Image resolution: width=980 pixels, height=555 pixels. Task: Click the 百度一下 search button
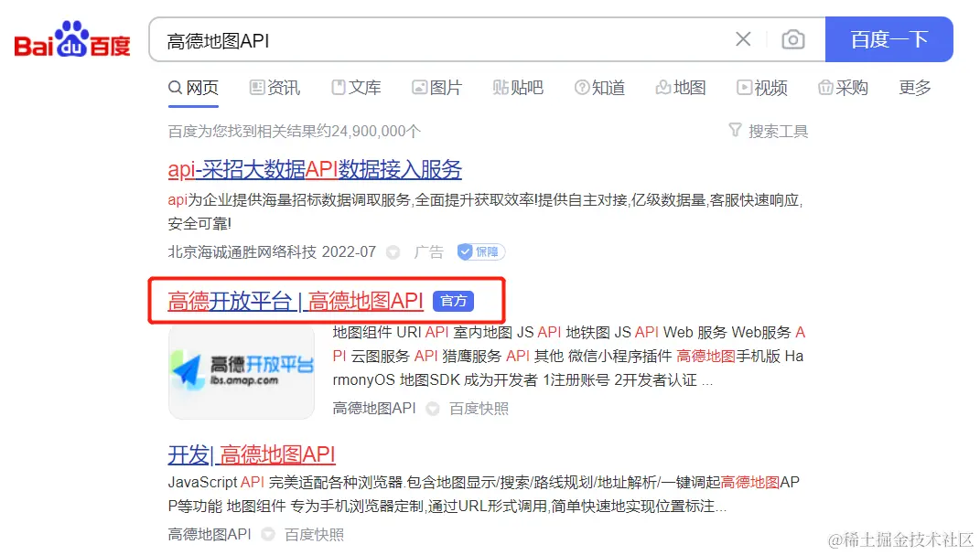coord(888,39)
